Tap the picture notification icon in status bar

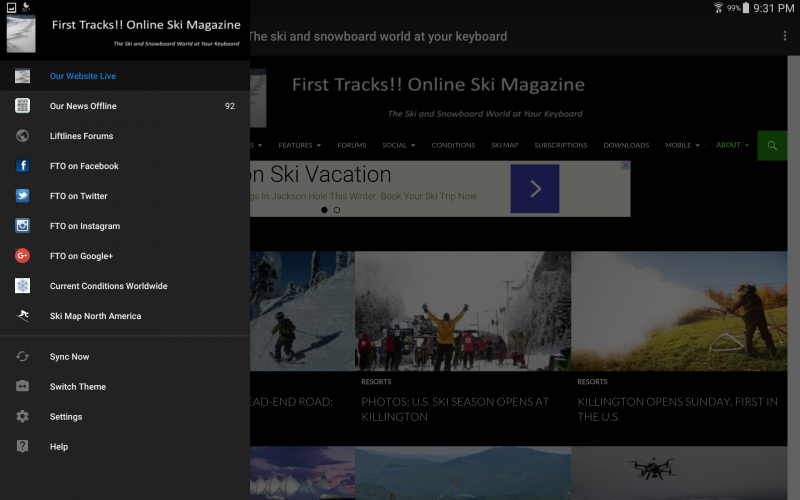(x=11, y=7)
